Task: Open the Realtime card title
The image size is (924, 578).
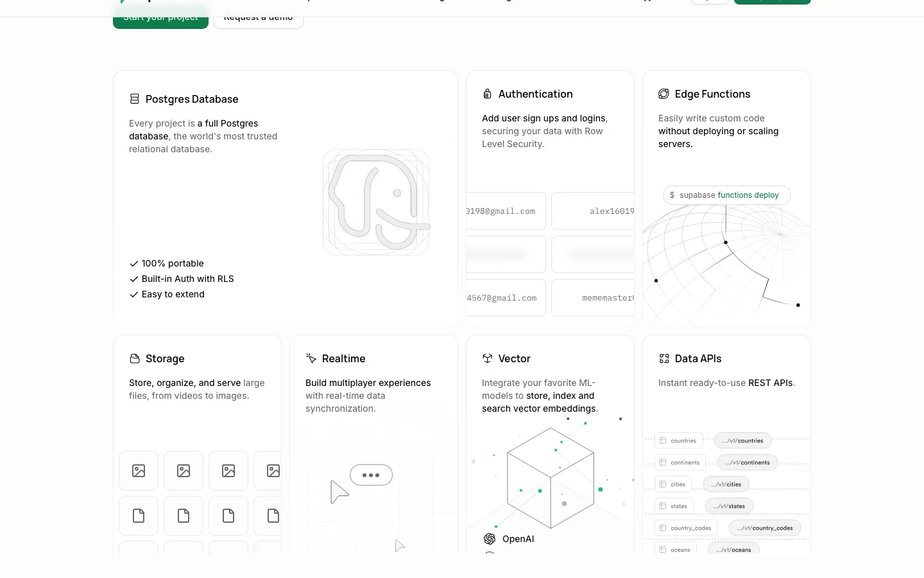Action: click(344, 358)
